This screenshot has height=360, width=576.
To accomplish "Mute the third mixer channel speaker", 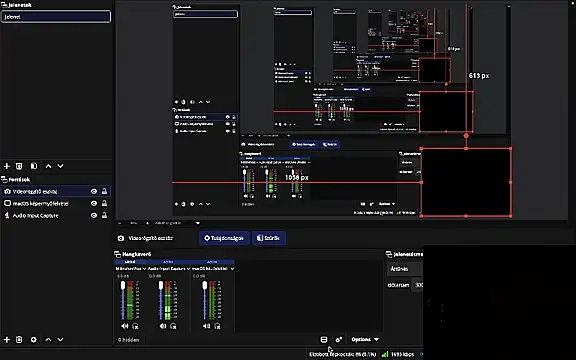I will click(x=206, y=326).
